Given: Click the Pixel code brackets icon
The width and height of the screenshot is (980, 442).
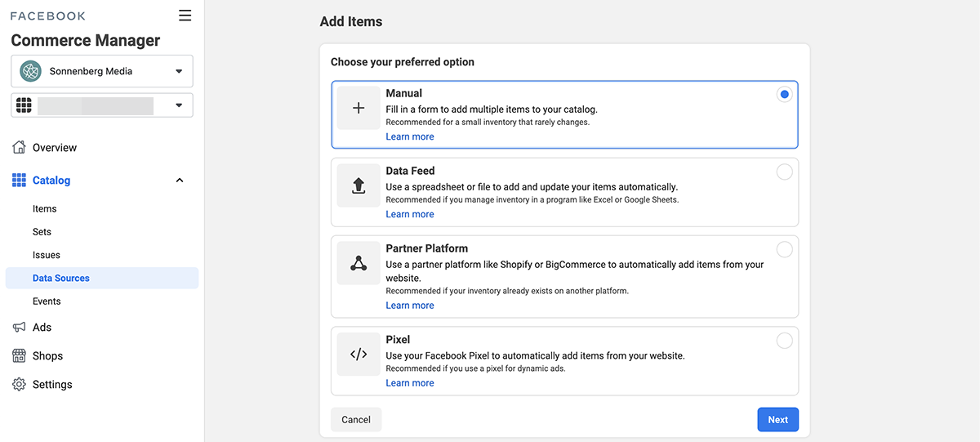Looking at the screenshot, I should [359, 354].
